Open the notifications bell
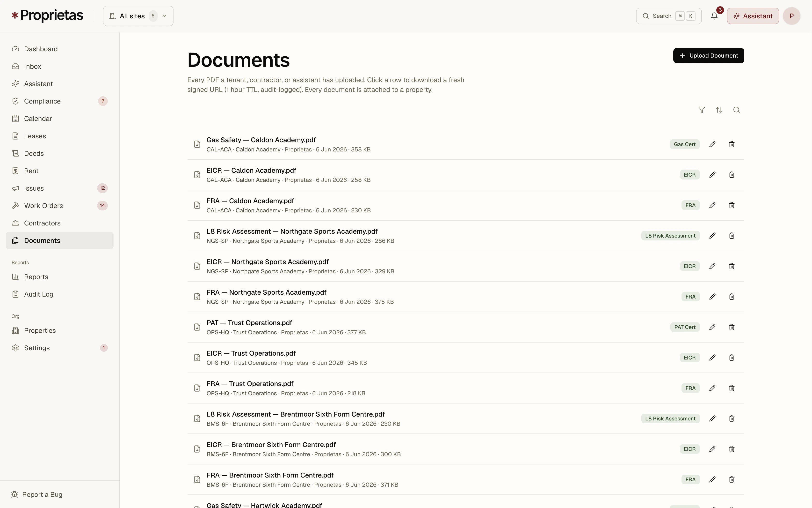The height and width of the screenshot is (508, 812). [714, 16]
